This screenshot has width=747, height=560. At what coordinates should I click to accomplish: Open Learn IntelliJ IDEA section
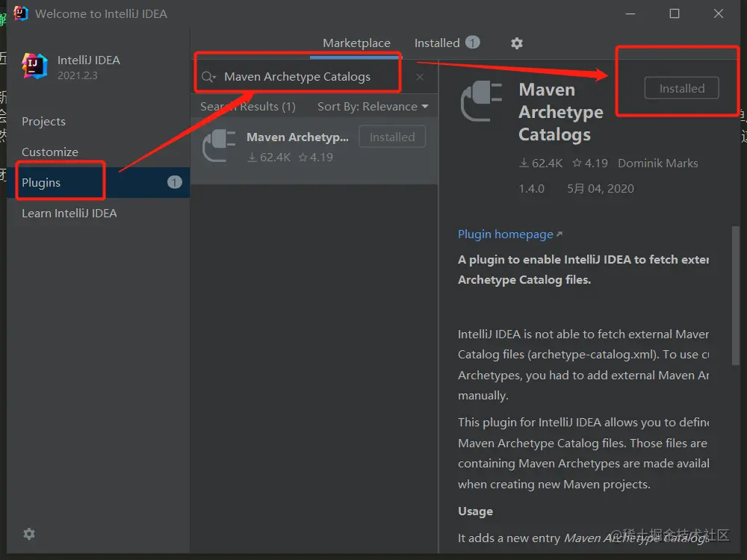tap(69, 214)
